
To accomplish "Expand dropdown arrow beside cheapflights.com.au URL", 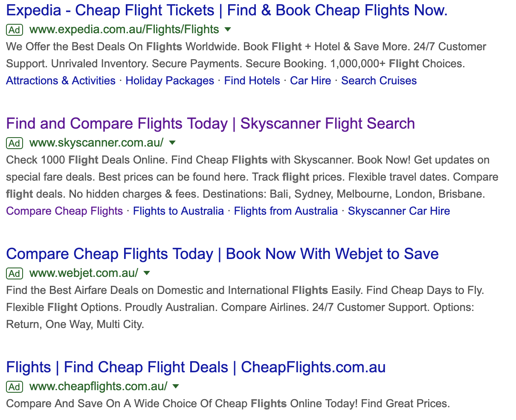I will (x=176, y=386).
